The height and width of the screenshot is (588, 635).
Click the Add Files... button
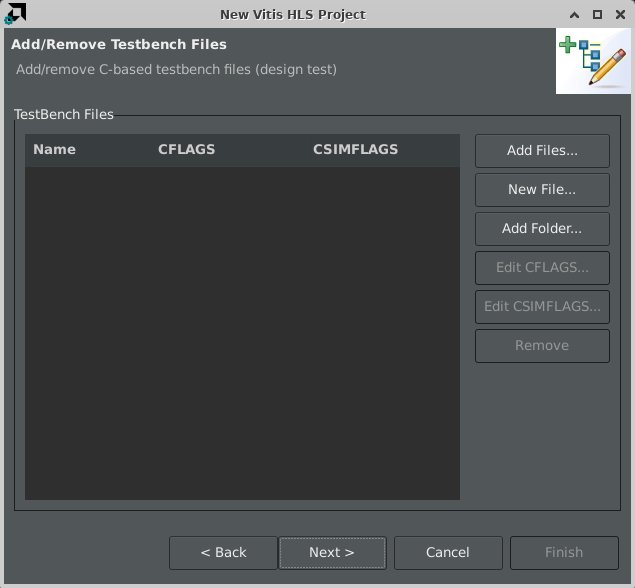(542, 151)
